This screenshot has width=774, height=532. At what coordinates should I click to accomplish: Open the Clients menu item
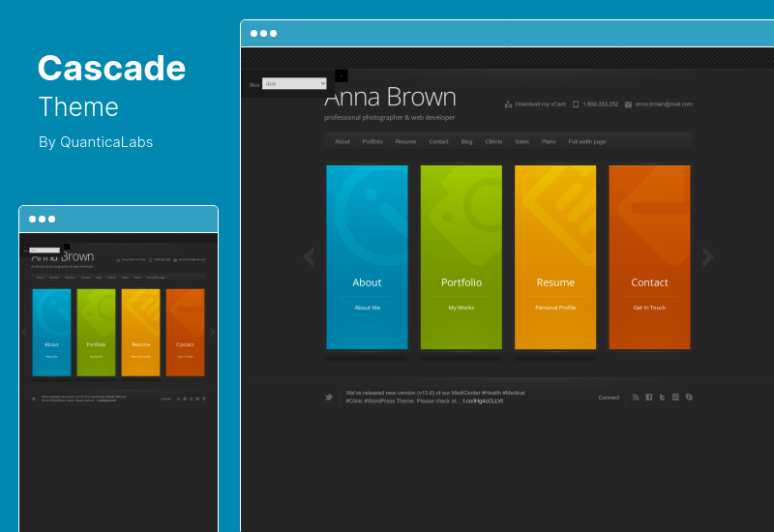(x=493, y=141)
